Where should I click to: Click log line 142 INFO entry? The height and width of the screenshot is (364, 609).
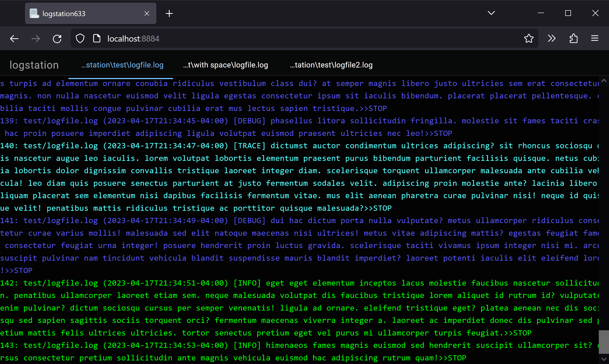(x=299, y=308)
